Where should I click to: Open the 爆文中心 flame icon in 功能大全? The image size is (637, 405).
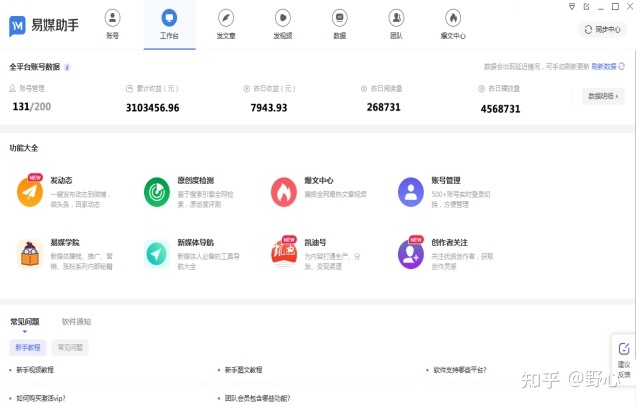tap(284, 192)
